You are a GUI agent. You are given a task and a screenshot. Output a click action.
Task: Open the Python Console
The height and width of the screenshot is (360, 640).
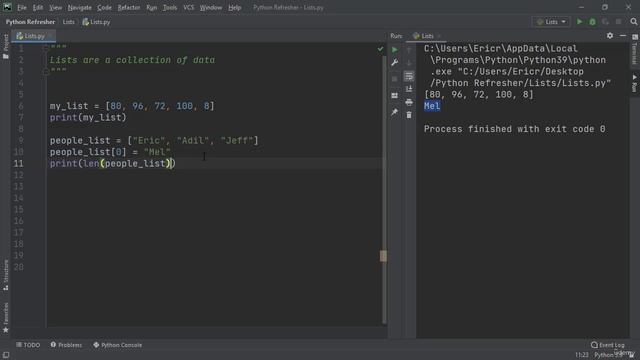tap(118, 345)
